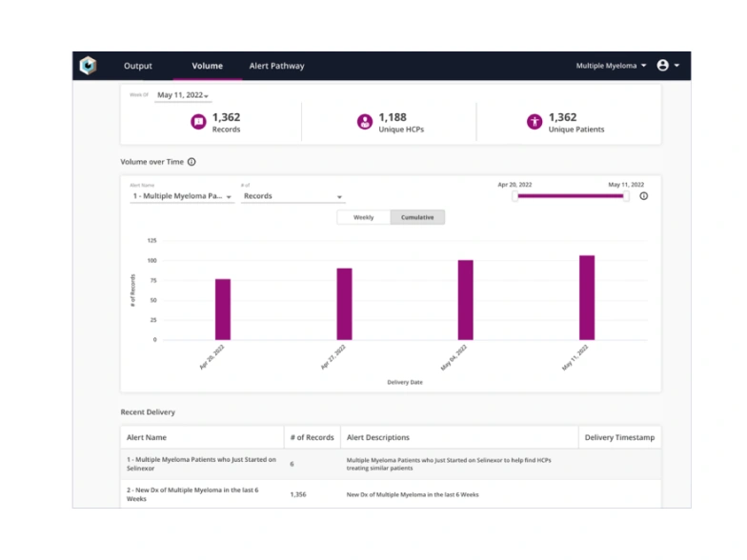Click the Apr 27, 2022 bar
Image resolution: width=747 pixels, height=560 pixels.
[x=345, y=305]
